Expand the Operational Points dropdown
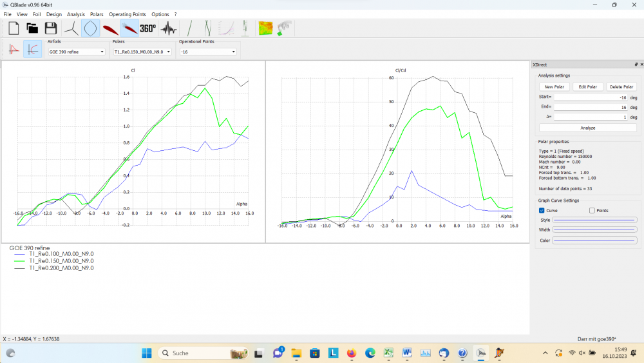 208,52
